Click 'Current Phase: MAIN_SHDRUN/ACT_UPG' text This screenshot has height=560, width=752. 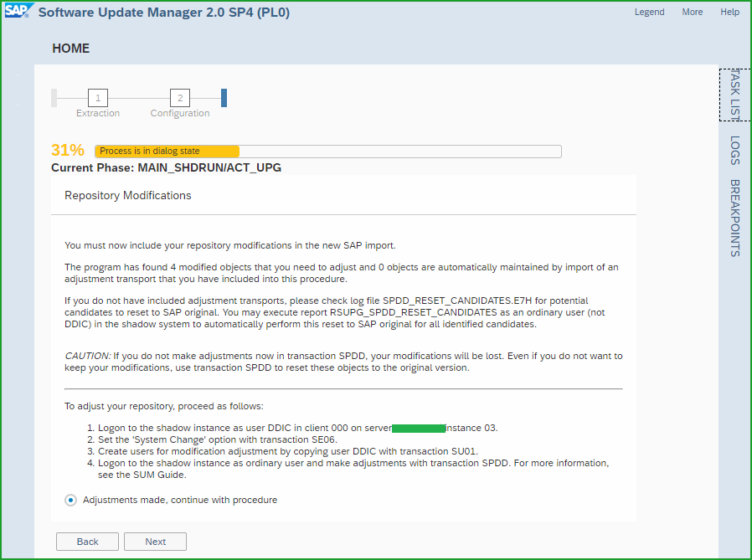tap(167, 167)
